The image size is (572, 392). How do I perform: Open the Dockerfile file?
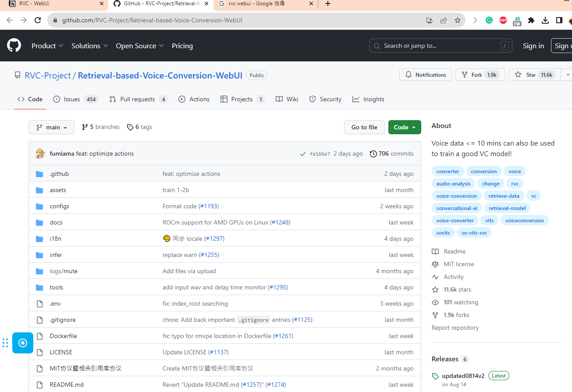pos(63,336)
